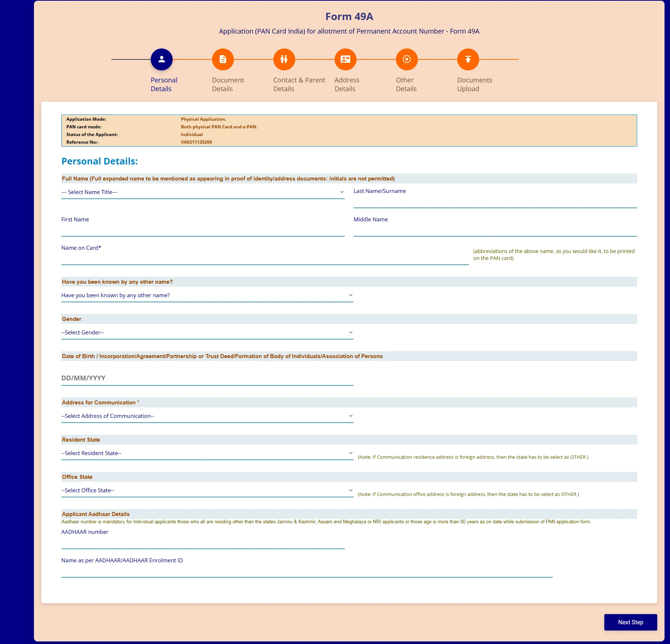Image resolution: width=670 pixels, height=644 pixels.
Task: Click the DD/MM/YYYY date of birth field
Action: pyautogui.click(x=207, y=378)
